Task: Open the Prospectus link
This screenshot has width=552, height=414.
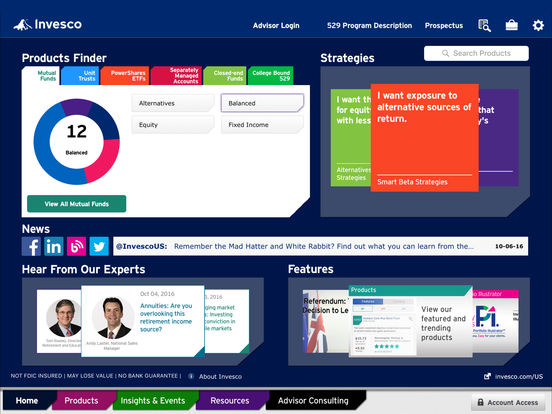Action: pos(444,25)
